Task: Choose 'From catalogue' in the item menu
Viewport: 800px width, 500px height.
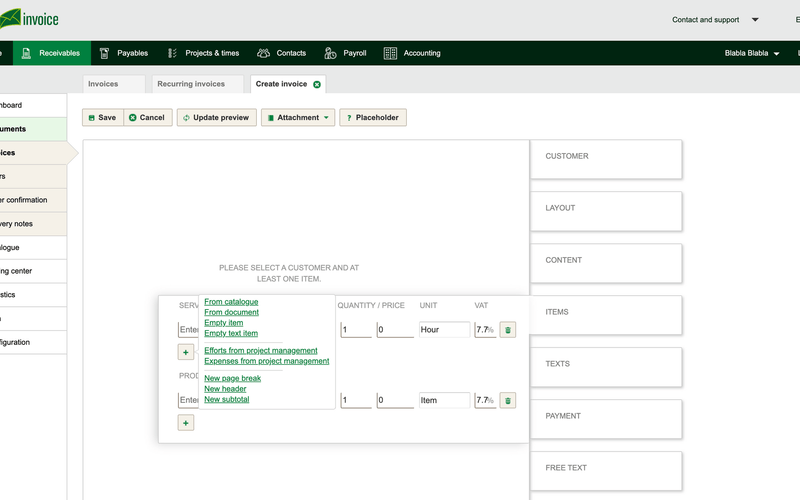Action: tap(231, 302)
